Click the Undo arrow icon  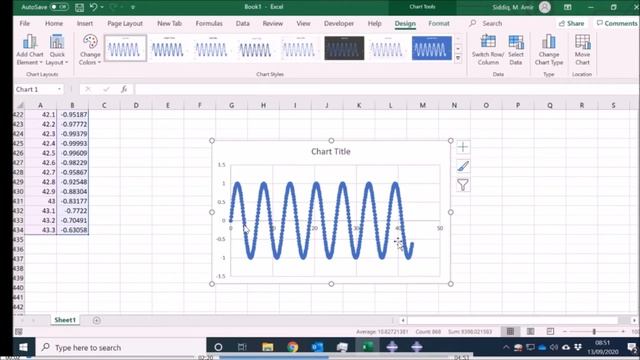(x=93, y=7)
